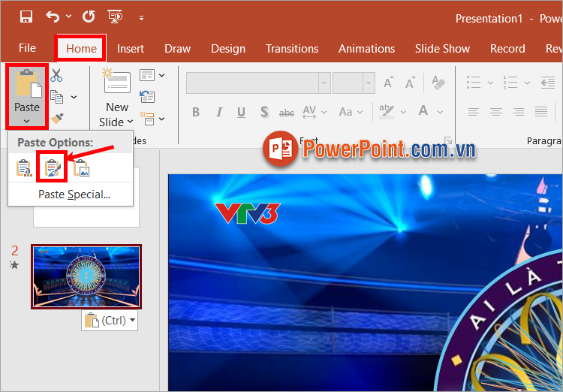Open the Section dropdown icon
This screenshot has width=563, height=392.
[152, 119]
